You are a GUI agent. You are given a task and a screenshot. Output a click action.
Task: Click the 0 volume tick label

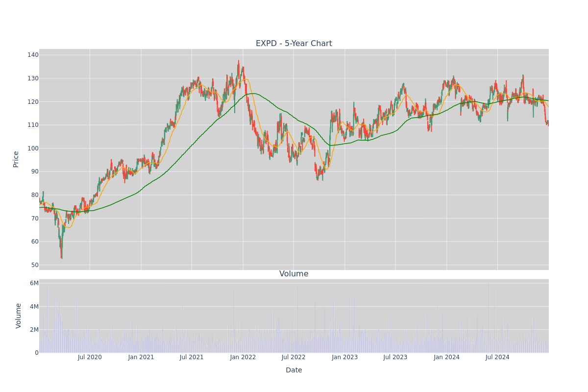37,353
